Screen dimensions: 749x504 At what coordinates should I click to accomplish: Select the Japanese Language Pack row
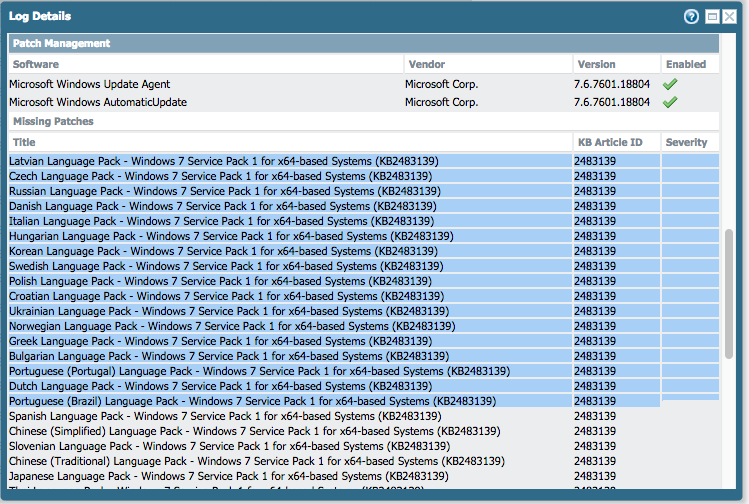pyautogui.click(x=364, y=476)
